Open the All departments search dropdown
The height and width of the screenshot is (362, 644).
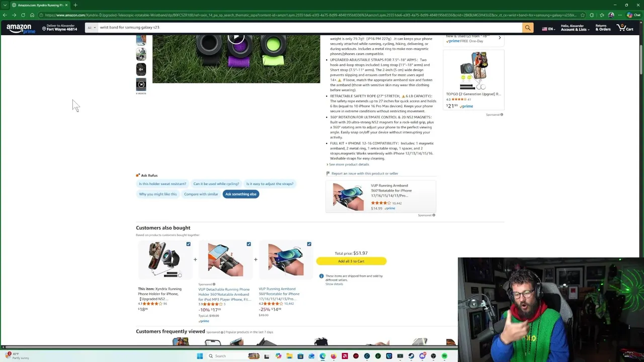(x=92, y=28)
